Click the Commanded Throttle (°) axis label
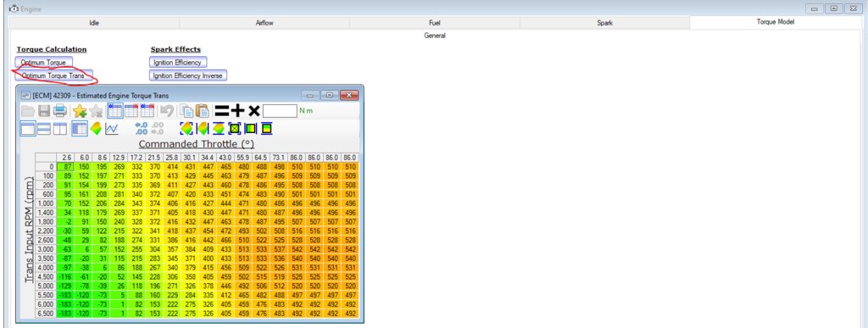The width and height of the screenshot is (868, 328). (x=196, y=144)
